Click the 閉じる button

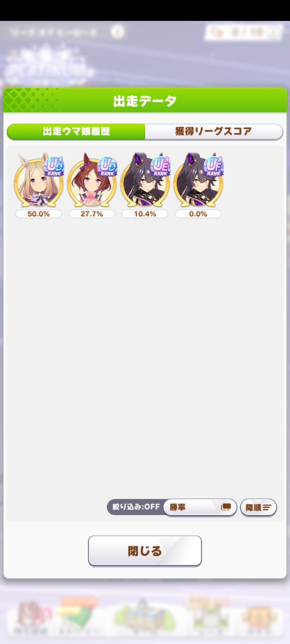tap(145, 551)
